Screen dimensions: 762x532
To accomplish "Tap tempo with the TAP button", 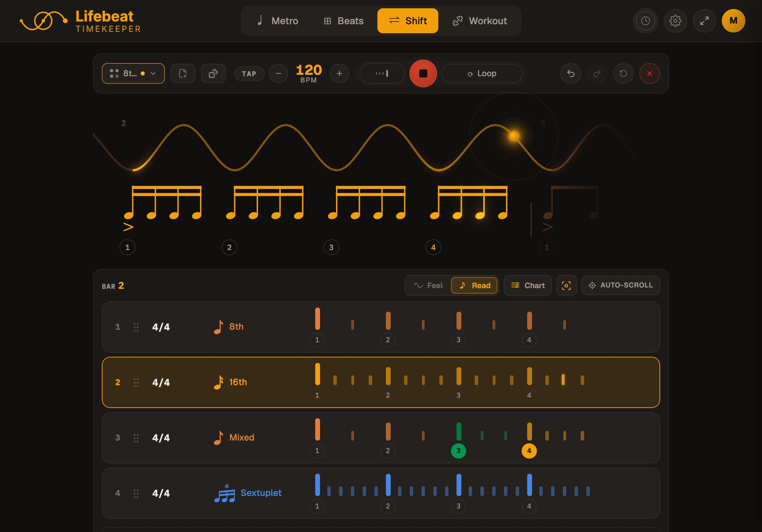I will click(x=249, y=74).
